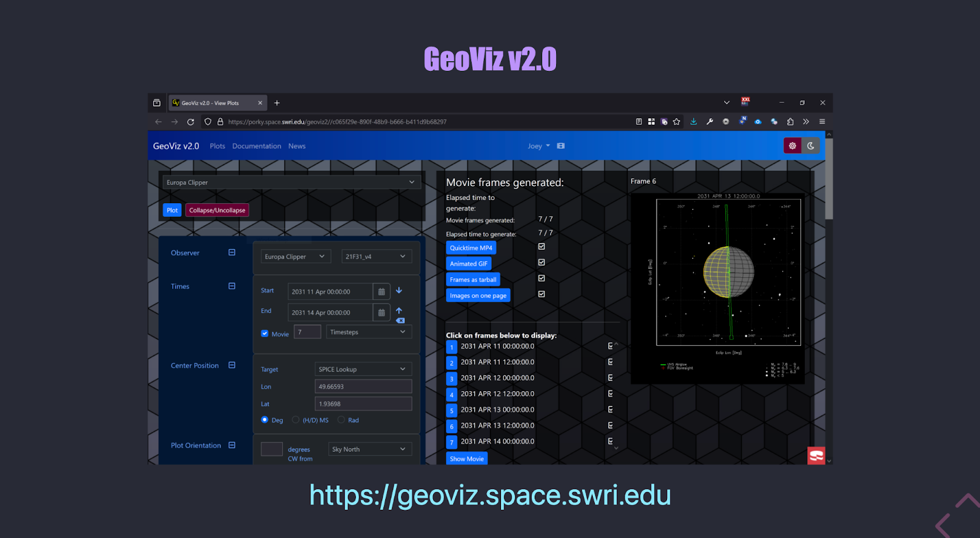This screenshot has width=980, height=538.
Task: Open the Joey user menu
Action: 539,146
